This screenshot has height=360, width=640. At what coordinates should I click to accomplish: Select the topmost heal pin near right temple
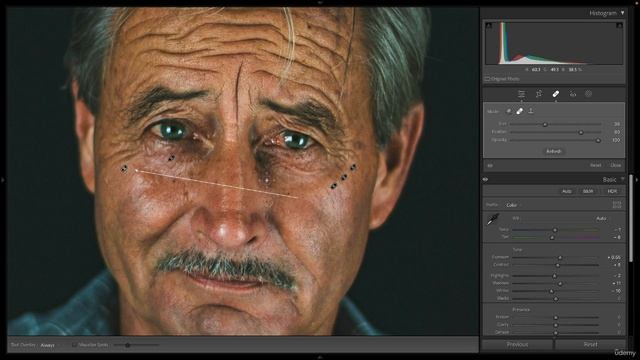(353, 167)
